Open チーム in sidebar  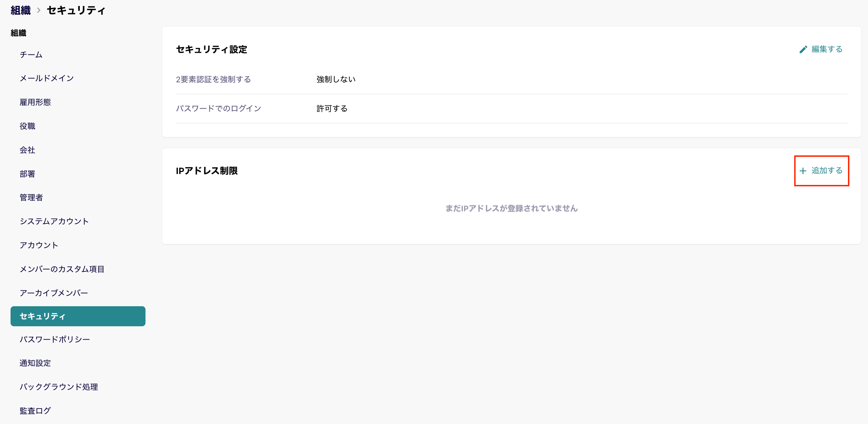tap(31, 54)
